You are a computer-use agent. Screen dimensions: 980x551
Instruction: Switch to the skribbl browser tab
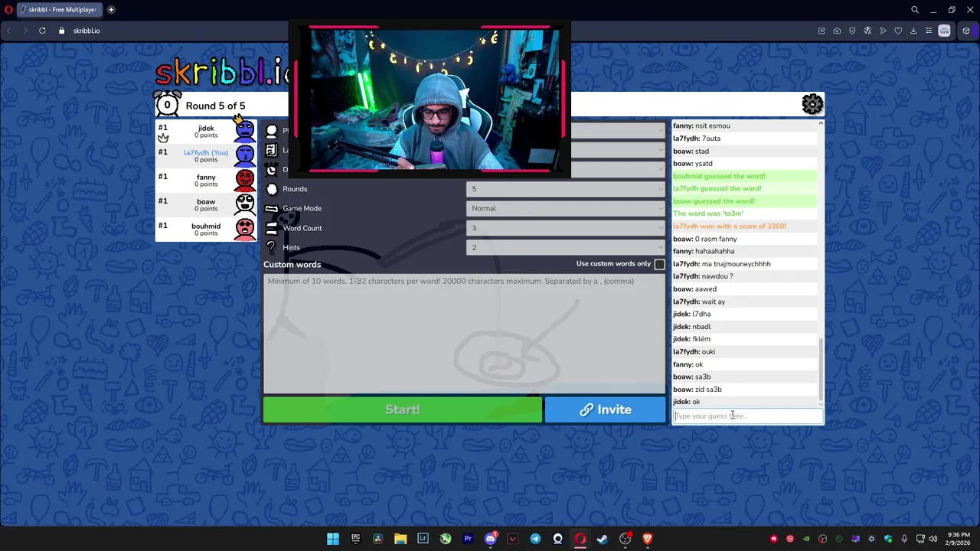(60, 10)
